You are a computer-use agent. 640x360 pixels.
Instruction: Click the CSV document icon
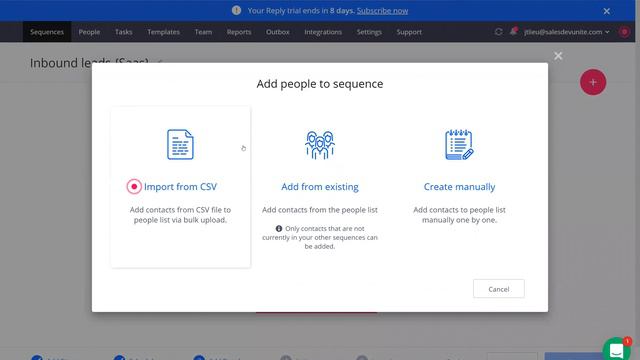pyautogui.click(x=180, y=144)
